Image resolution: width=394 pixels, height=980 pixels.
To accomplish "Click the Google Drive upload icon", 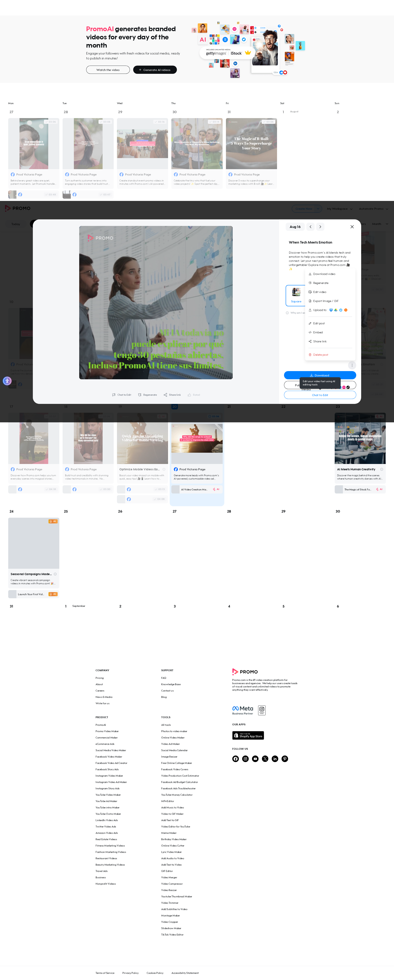I will pyautogui.click(x=336, y=310).
